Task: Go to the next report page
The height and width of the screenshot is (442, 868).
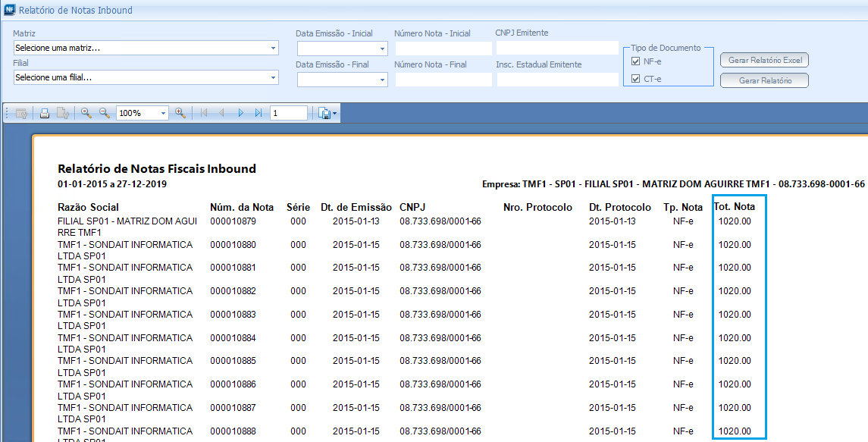Action: 241,113
